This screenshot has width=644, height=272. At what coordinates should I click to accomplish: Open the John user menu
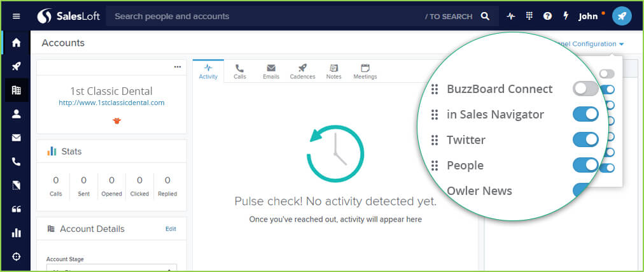coord(588,17)
